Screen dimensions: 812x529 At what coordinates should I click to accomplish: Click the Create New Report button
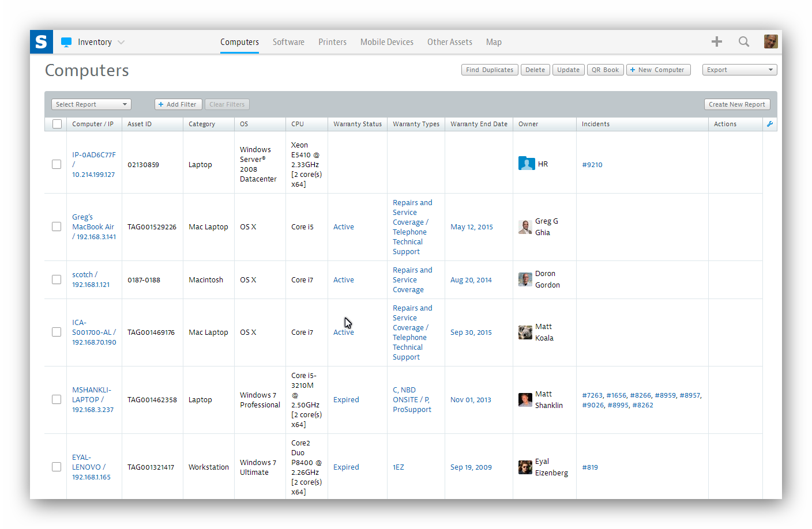coord(737,104)
